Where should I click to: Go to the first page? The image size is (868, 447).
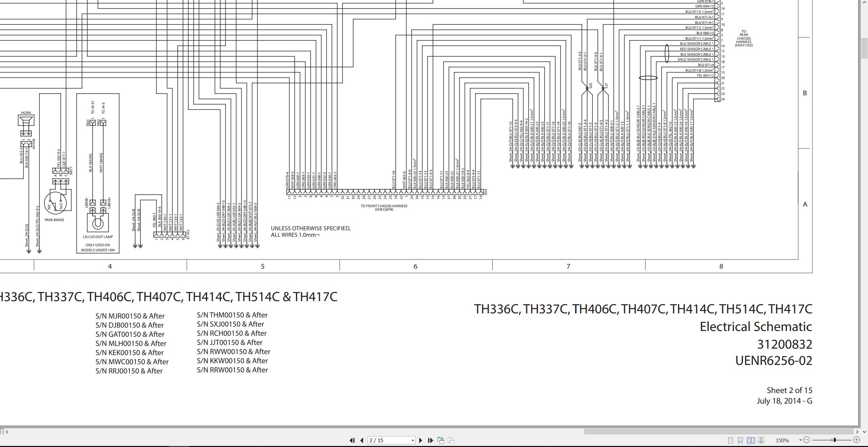[352, 440]
